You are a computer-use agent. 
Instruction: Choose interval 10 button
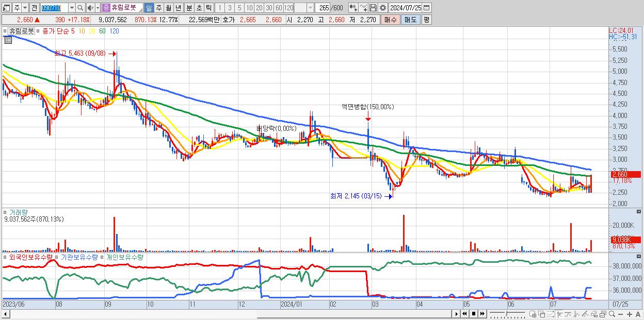pos(249,8)
